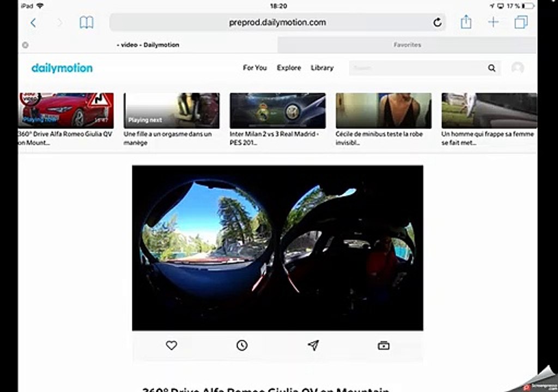Select the red Alfa Romeo Giulia thumbnail
Image resolution: width=558 pixels, height=392 pixels.
click(66, 111)
